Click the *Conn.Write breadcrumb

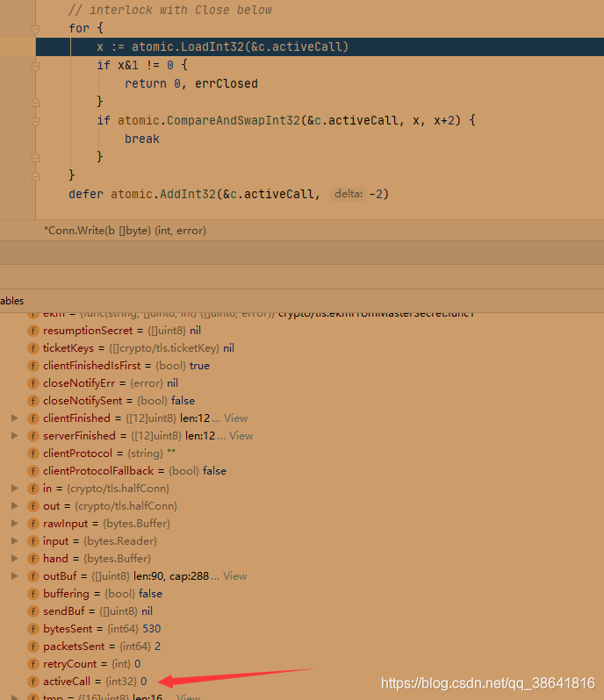[125, 231]
